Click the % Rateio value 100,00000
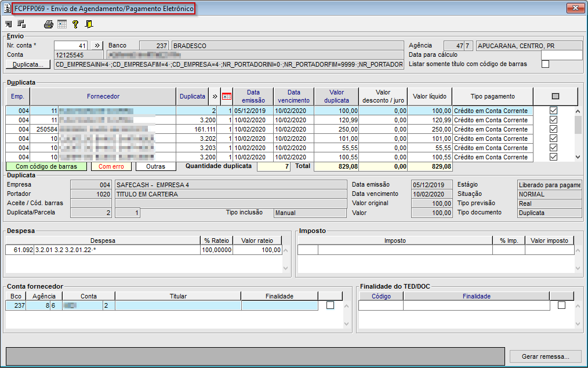The image size is (588, 368). pyautogui.click(x=216, y=250)
